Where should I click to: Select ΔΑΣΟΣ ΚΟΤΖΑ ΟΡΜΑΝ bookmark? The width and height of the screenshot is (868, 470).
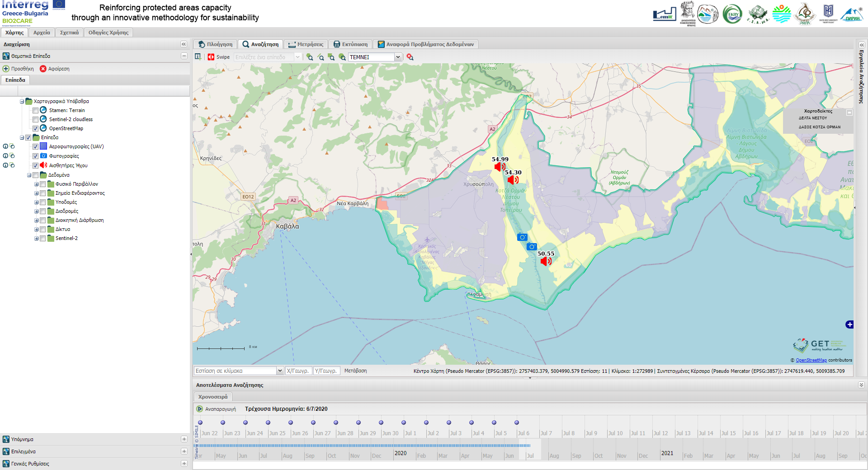[820, 127]
